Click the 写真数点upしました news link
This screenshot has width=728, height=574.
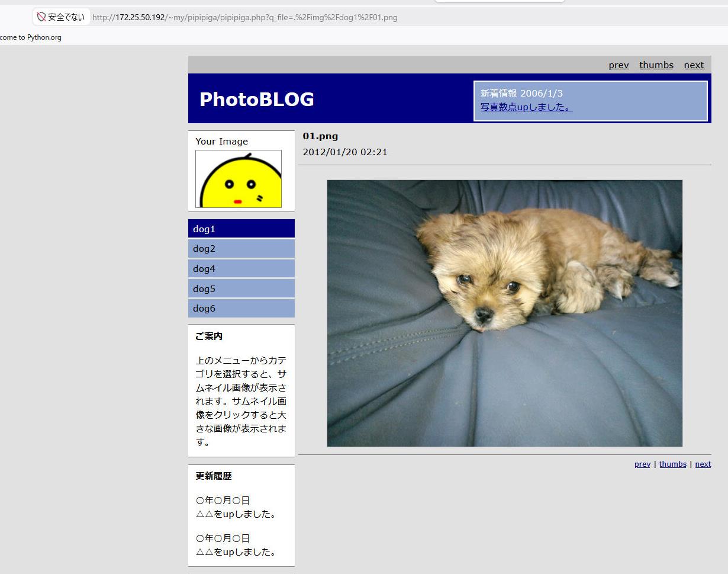(526, 107)
